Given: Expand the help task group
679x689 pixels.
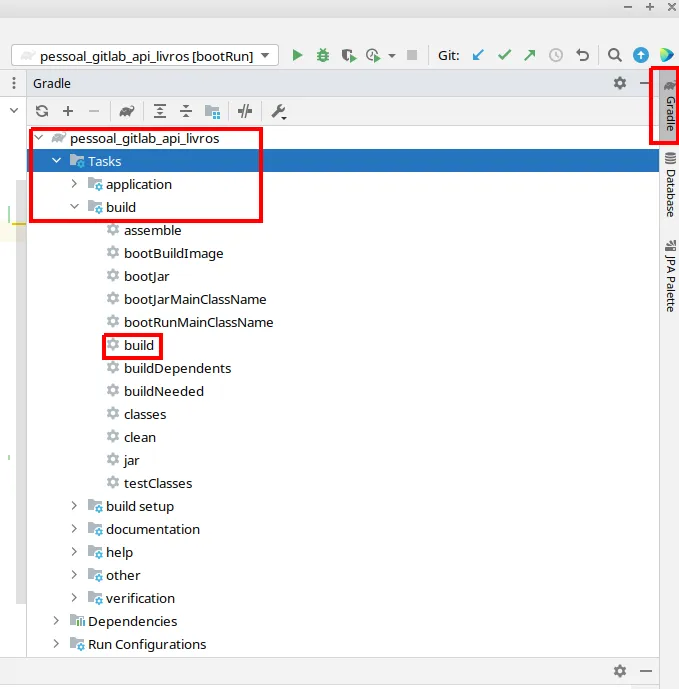Looking at the screenshot, I should click(74, 551).
